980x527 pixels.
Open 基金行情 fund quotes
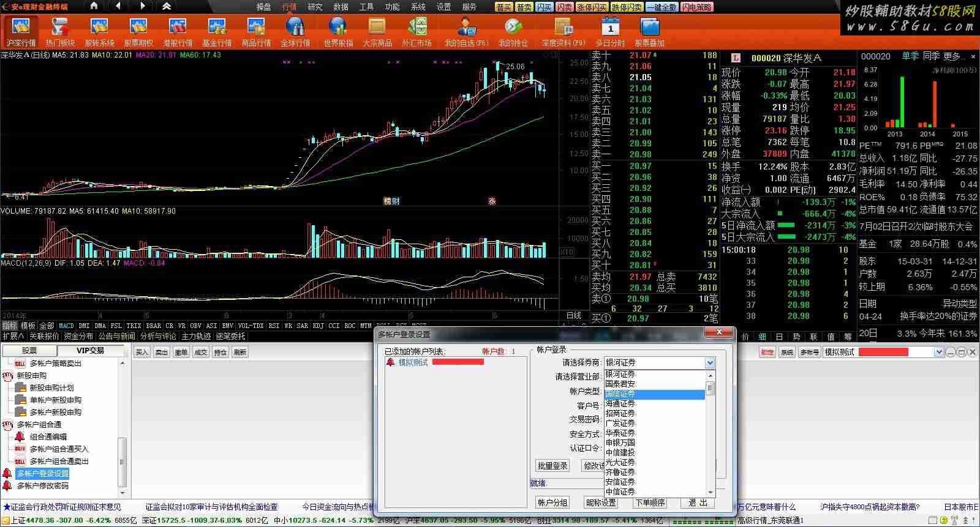coord(217,32)
